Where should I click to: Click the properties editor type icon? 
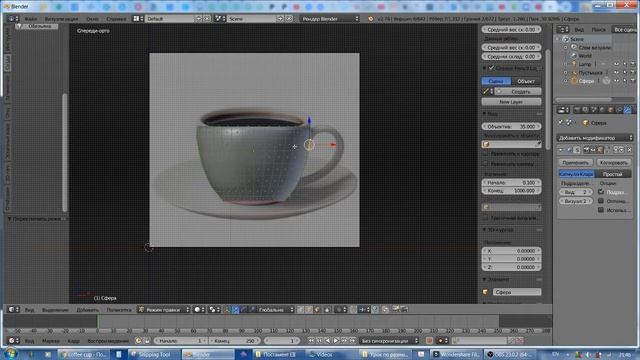(x=563, y=110)
